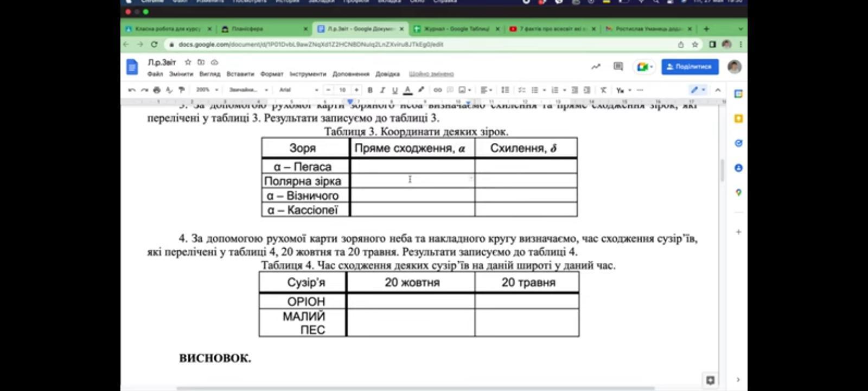Open the highlight color picker
868x391 pixels.
pyautogui.click(x=420, y=90)
